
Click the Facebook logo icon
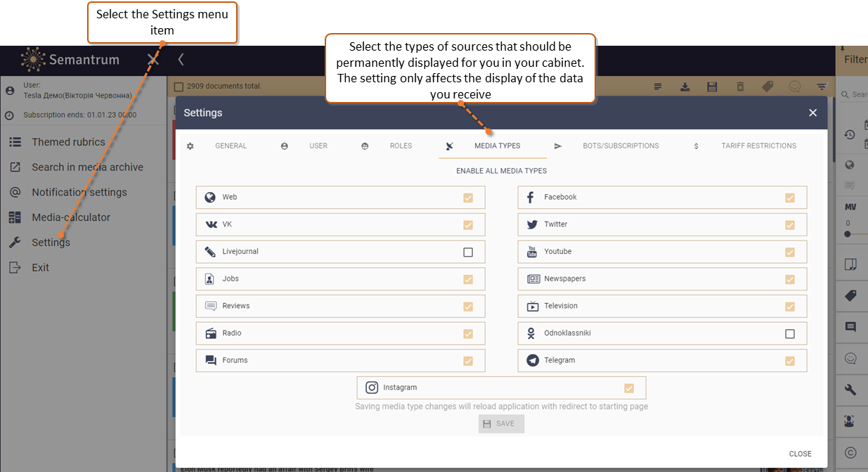[531, 197]
